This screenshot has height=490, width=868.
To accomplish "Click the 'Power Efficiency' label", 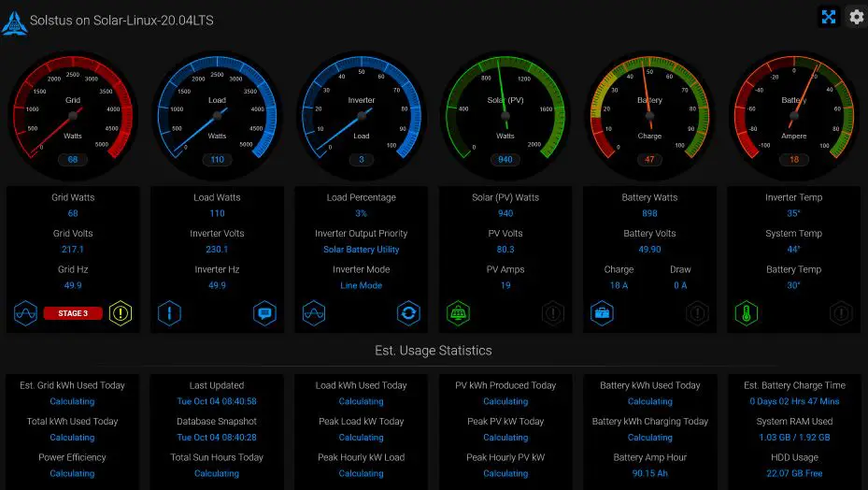I will [72, 457].
